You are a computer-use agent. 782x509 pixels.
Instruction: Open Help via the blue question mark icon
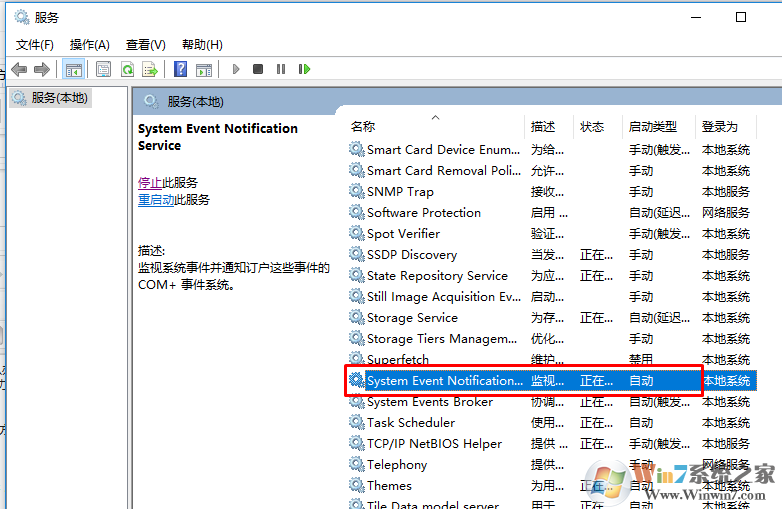coord(181,69)
